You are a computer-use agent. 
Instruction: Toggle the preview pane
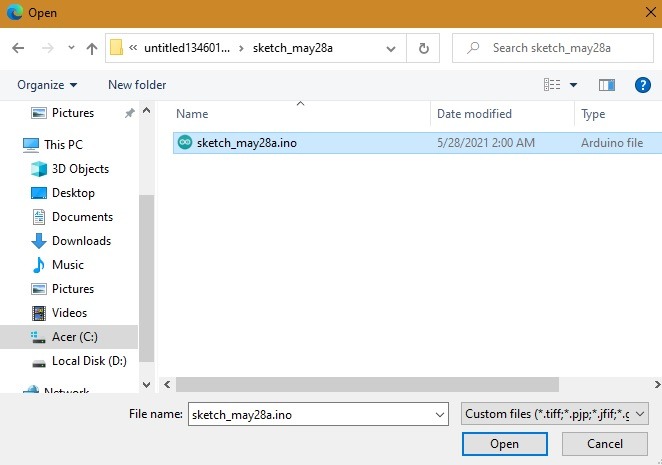coord(607,85)
